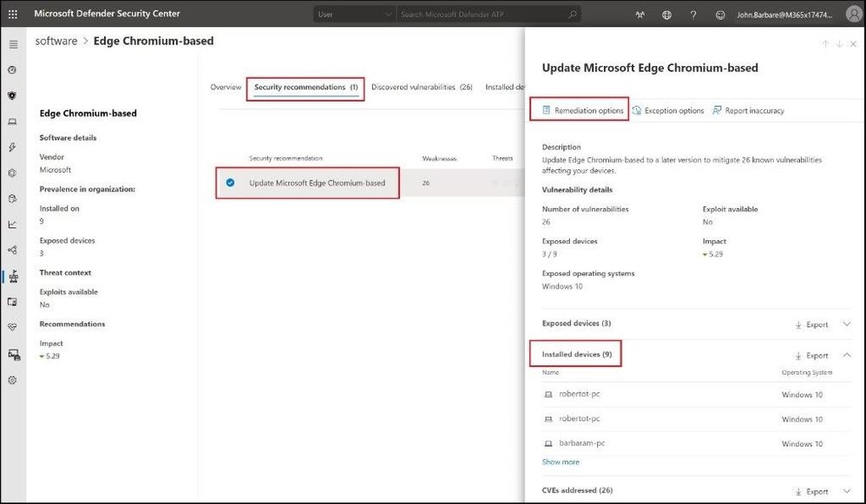
Task: Open the Settings gear icon in sidebar
Action: [13, 380]
